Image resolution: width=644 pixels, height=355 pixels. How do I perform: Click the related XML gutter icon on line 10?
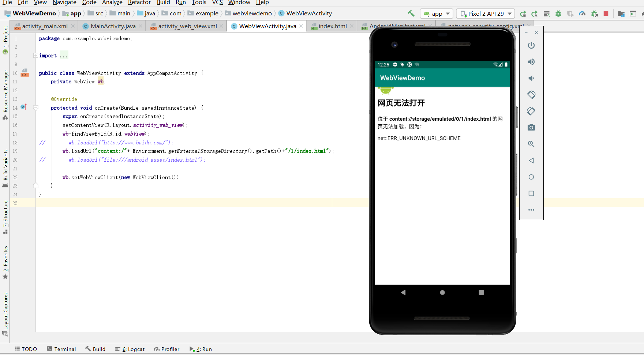point(25,72)
